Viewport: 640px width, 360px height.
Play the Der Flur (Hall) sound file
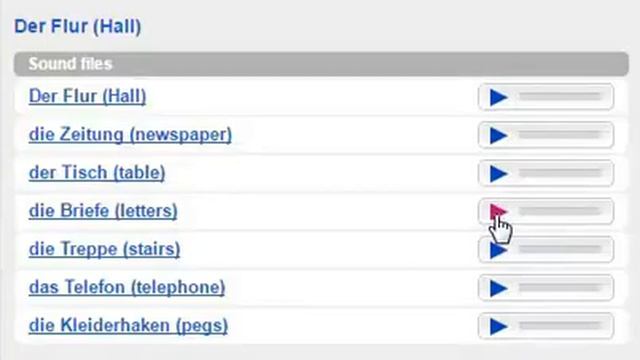pyautogui.click(x=498, y=97)
